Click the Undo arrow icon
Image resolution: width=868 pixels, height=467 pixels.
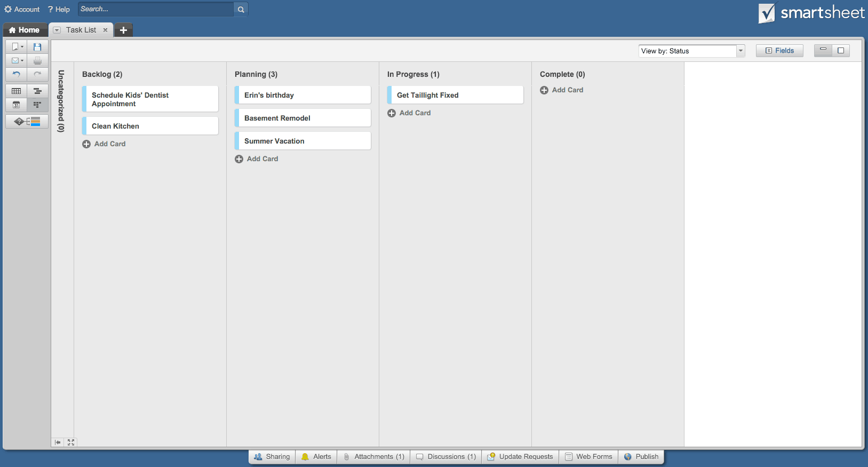(16, 74)
